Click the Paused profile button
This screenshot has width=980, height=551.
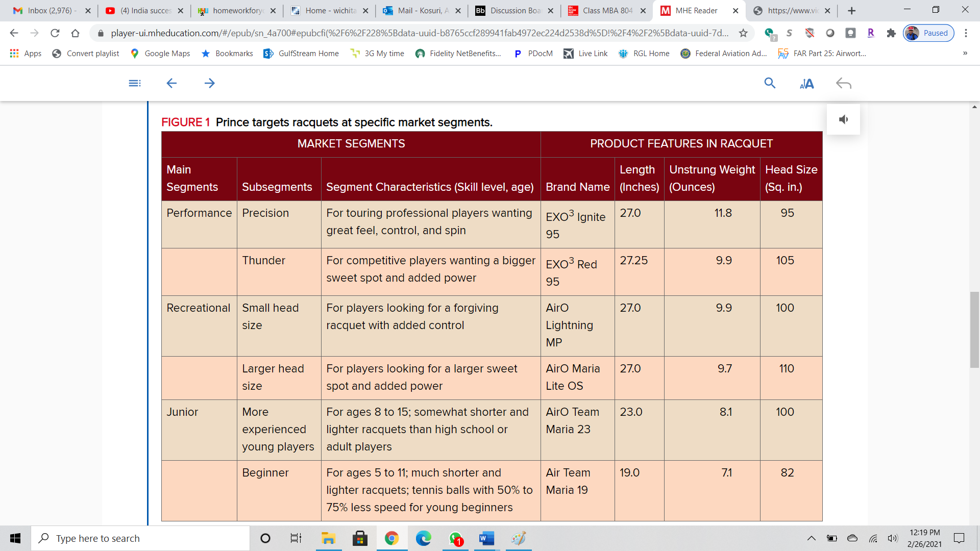(x=928, y=33)
